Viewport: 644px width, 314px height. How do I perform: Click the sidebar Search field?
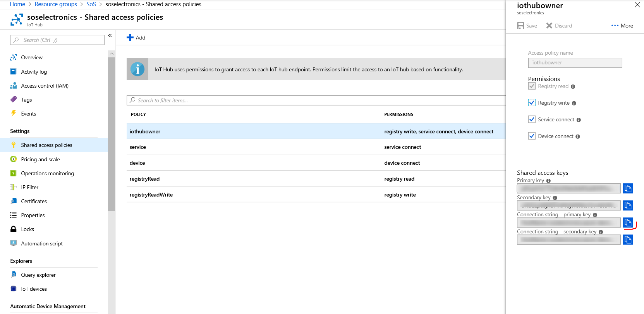(57, 40)
